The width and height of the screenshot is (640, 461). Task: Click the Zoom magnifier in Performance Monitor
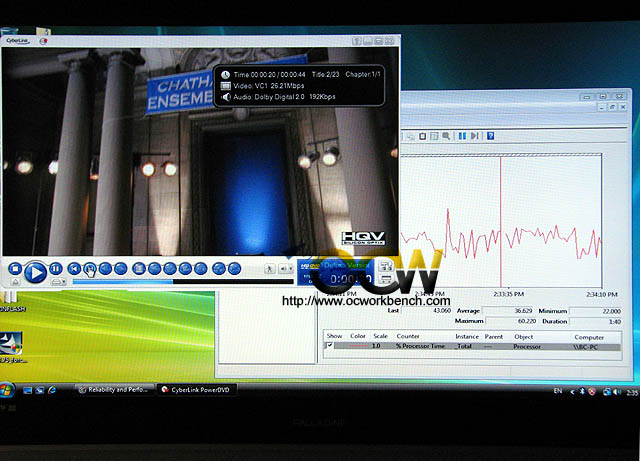(x=446, y=136)
